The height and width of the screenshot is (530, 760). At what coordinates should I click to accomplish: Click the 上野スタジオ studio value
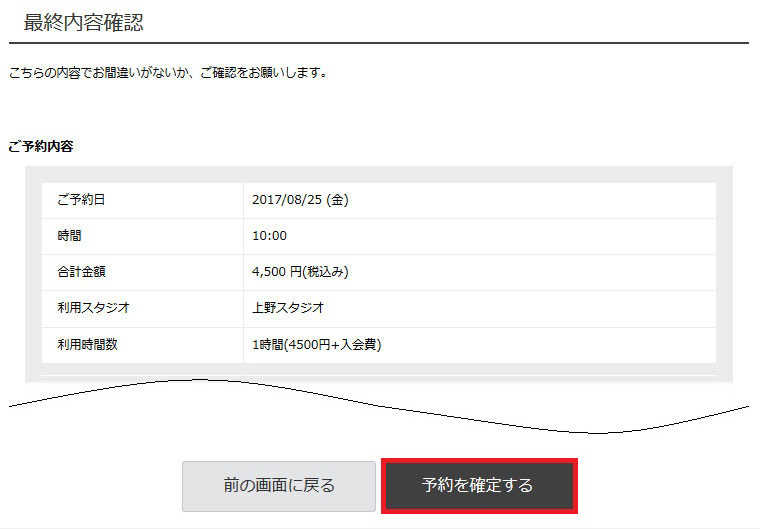[288, 308]
